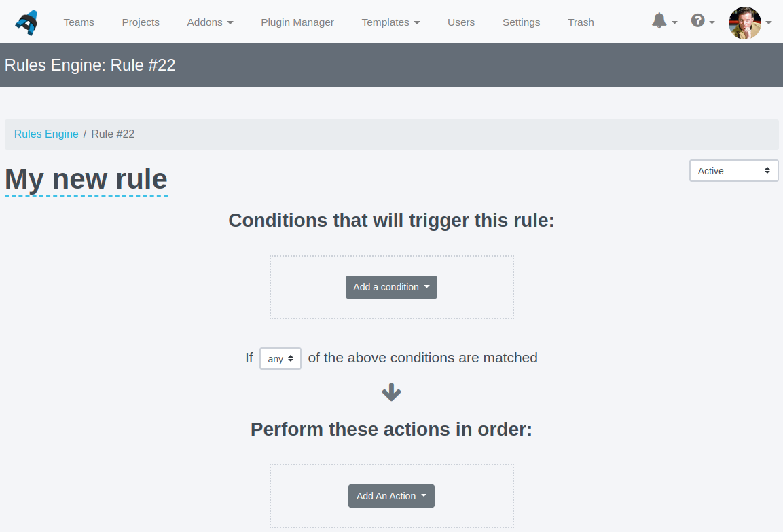Screen dimensions: 783x532
Task: Open the Add An Action dropdown button
Action: point(391,496)
